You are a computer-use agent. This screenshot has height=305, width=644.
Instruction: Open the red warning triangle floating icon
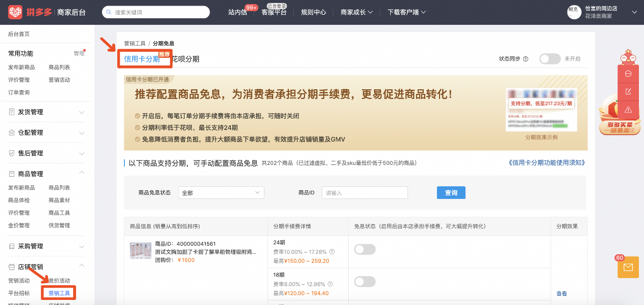point(628,110)
